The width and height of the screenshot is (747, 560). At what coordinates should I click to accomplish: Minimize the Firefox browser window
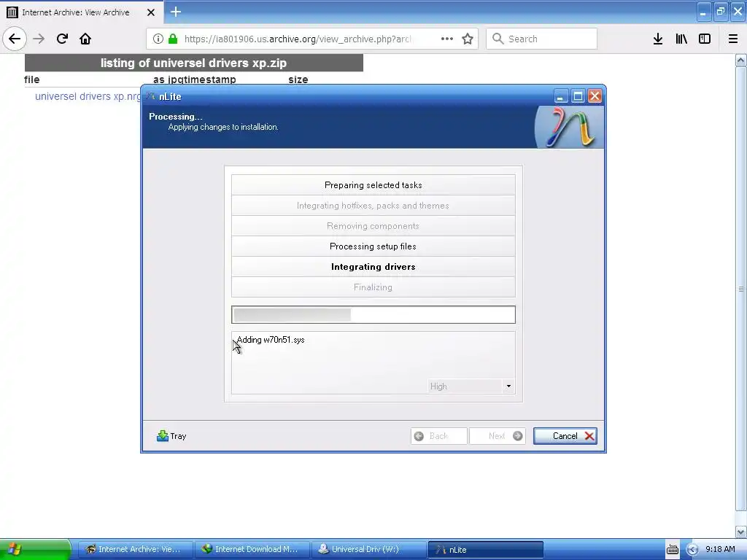point(703,12)
